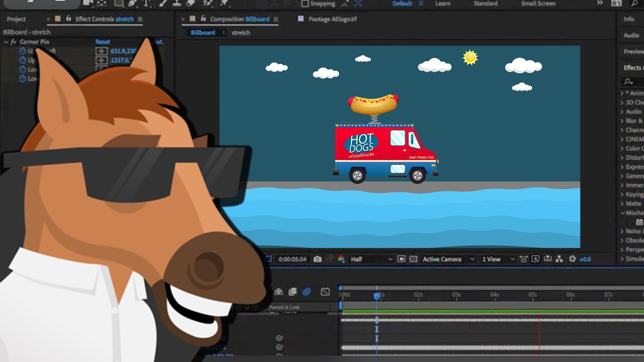Image resolution: width=644 pixels, height=362 pixels.
Task: Click the frame blending icon in timeline
Action: [292, 292]
